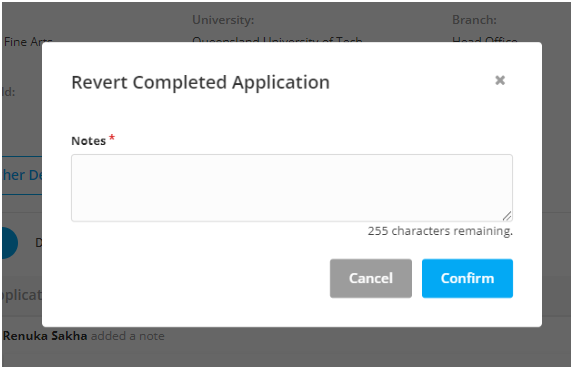The image size is (571, 370).
Task: Click the Renuka Sakha name link
Action: click(45, 336)
